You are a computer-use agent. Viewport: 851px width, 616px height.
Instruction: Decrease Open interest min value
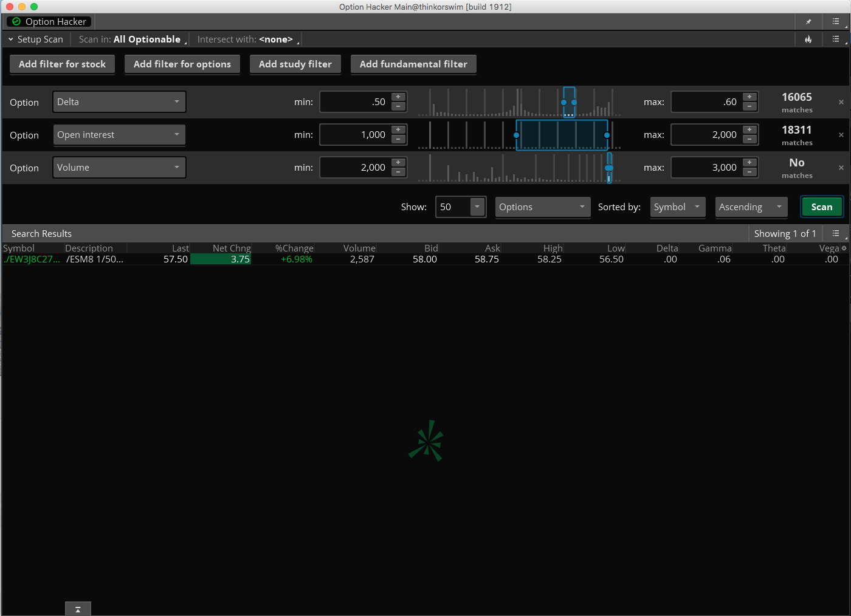click(x=398, y=139)
